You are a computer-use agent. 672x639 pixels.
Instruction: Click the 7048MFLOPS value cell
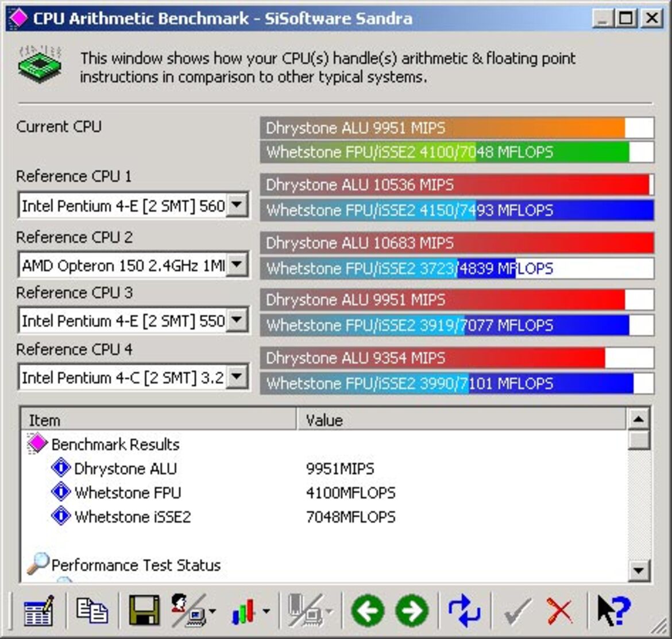point(350,516)
